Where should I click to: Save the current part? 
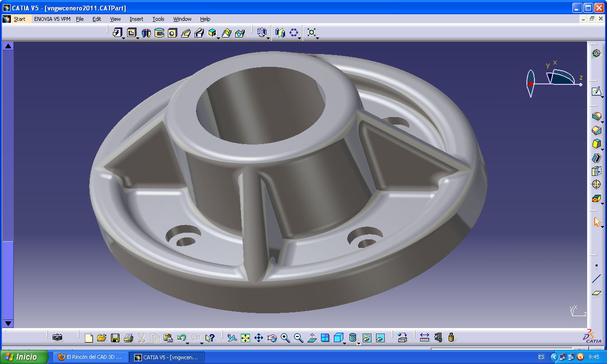115,338
